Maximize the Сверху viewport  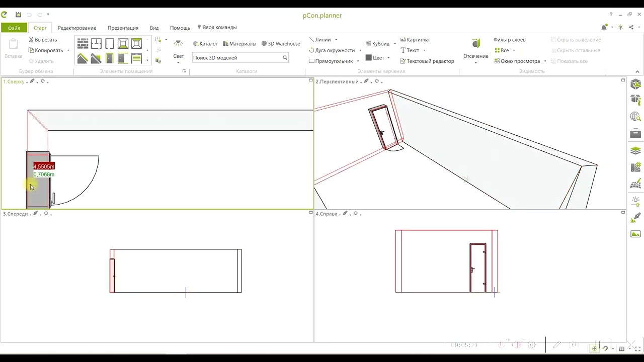(x=310, y=80)
